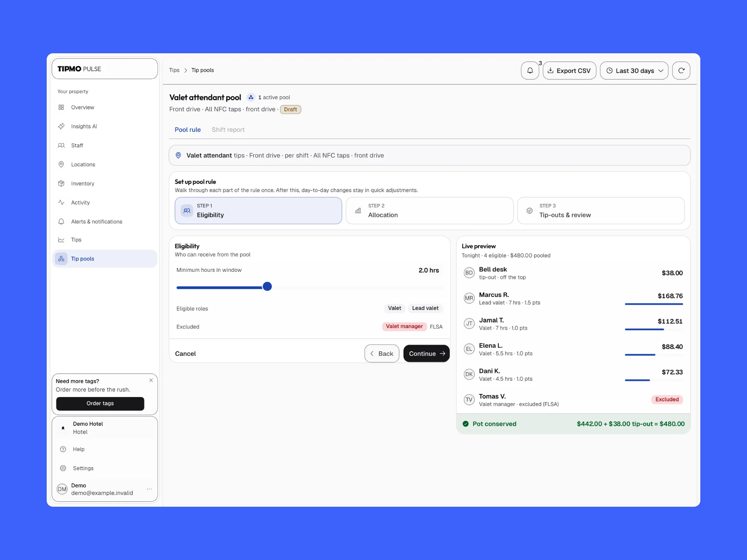This screenshot has height=560, width=747.
Task: Switch to the Shift report tab
Action: pos(228,130)
